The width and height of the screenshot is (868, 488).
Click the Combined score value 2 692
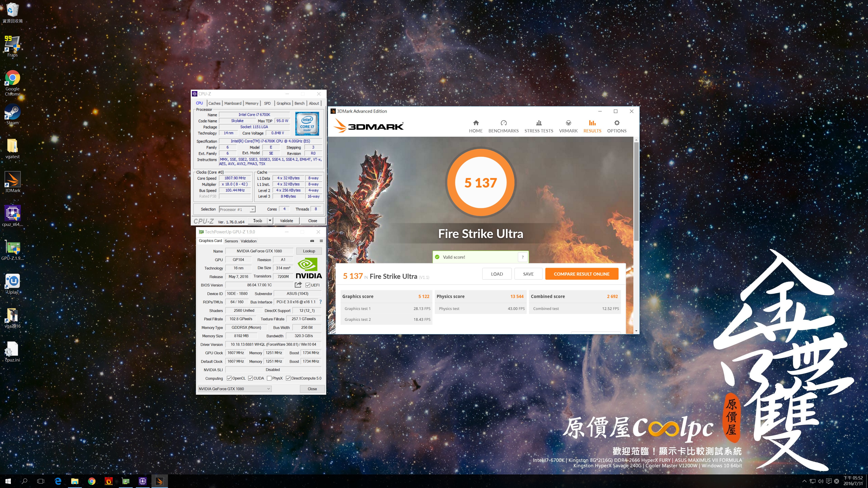pyautogui.click(x=612, y=296)
